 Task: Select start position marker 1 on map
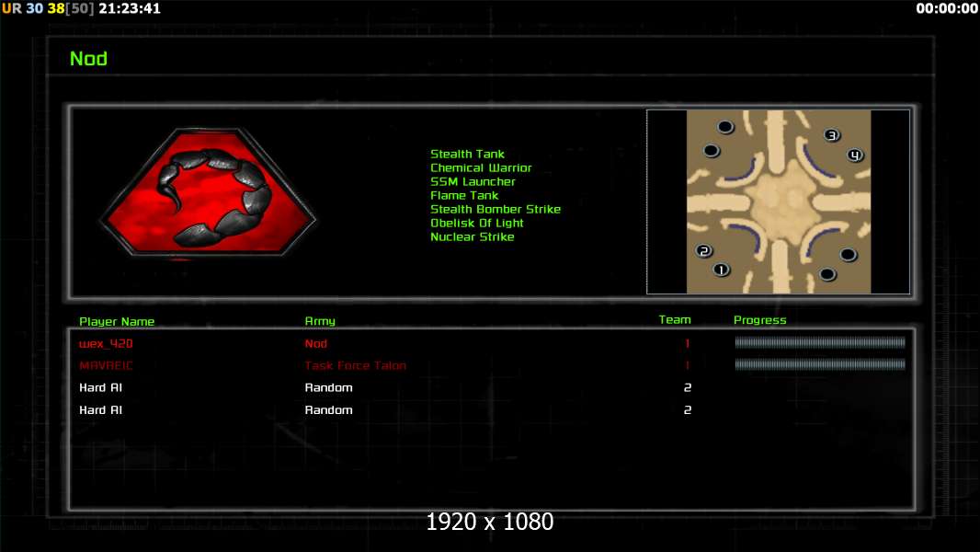pos(722,270)
